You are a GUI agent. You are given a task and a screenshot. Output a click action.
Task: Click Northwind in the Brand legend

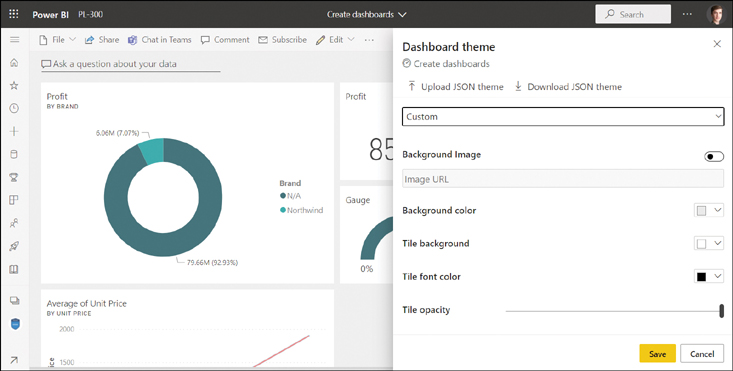pos(302,210)
